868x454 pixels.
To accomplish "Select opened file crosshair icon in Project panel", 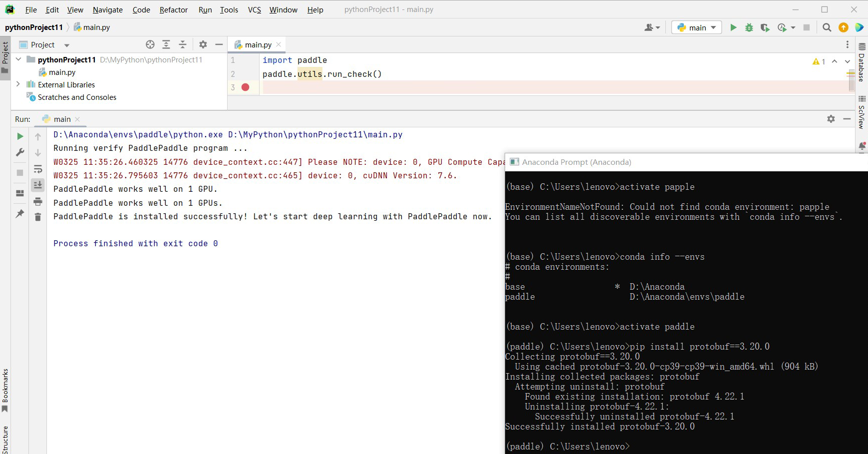I will pos(150,44).
